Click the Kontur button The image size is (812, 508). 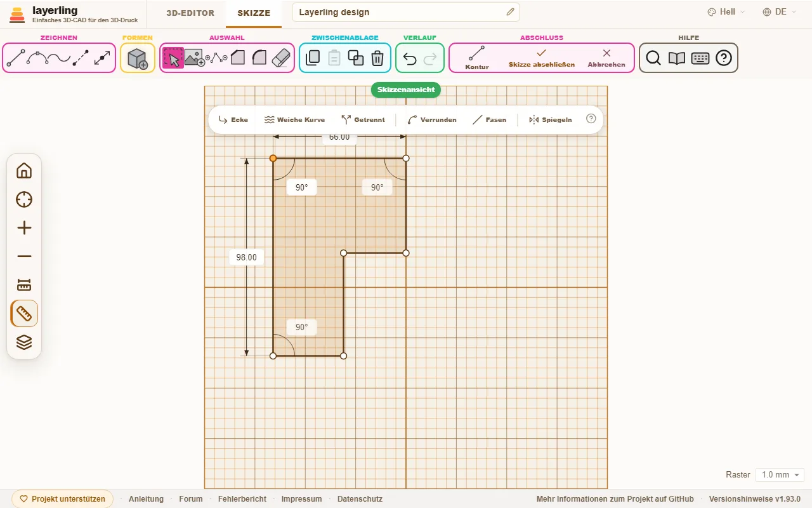[477, 58]
